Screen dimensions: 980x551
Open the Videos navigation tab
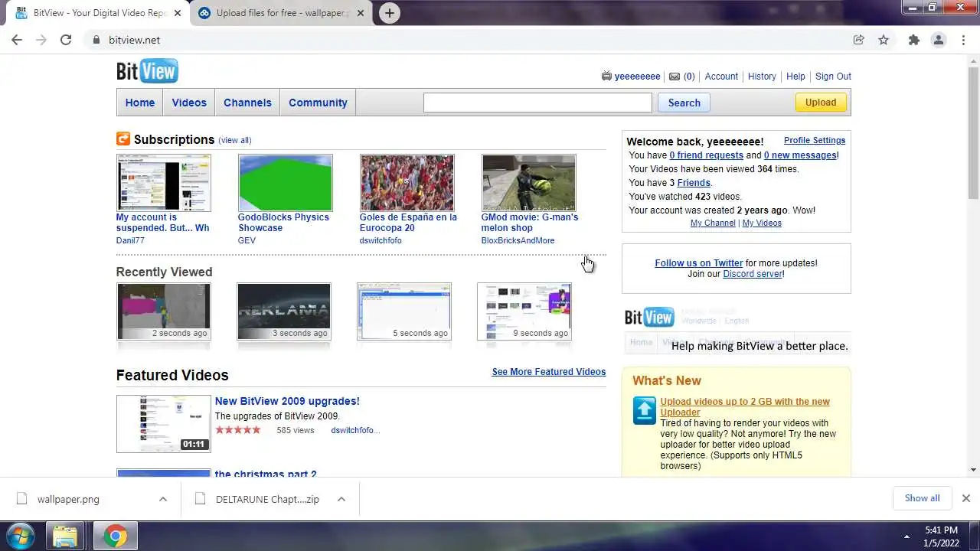pyautogui.click(x=189, y=103)
